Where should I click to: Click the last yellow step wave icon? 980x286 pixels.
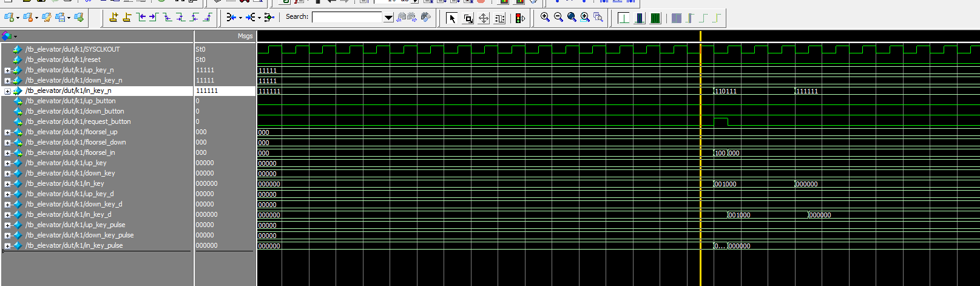tap(716, 18)
